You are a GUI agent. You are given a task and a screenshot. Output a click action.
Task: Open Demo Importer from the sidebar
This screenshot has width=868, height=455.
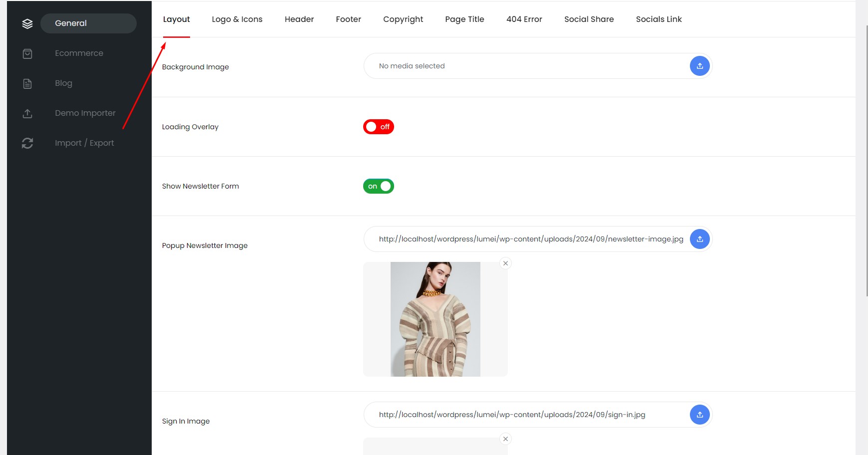tap(85, 113)
